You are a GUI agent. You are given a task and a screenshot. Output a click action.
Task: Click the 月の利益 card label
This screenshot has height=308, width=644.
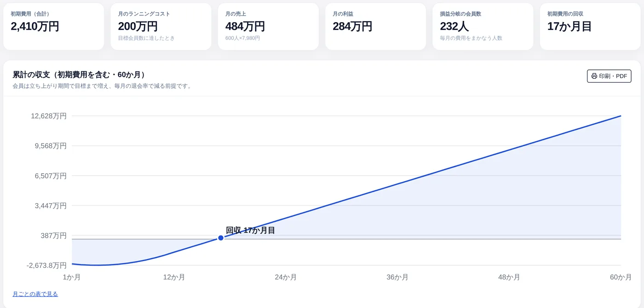coord(343,14)
